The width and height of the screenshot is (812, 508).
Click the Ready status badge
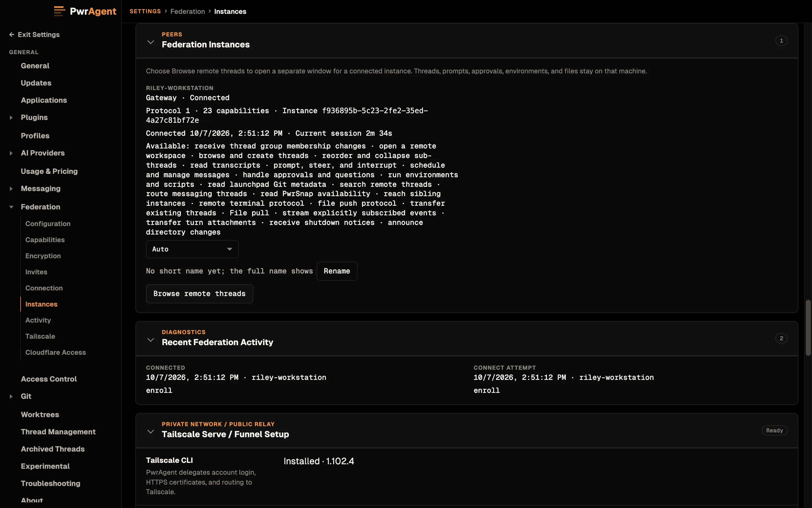(x=774, y=430)
